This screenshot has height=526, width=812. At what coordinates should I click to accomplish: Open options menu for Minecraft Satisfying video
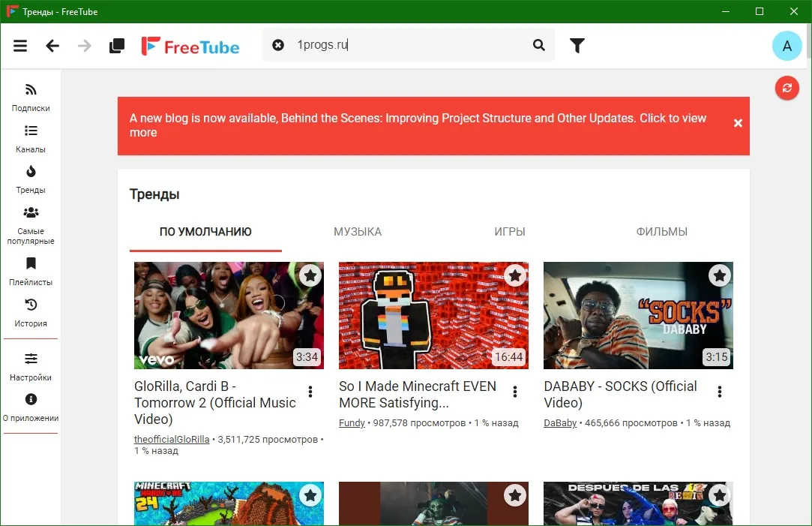[515, 392]
